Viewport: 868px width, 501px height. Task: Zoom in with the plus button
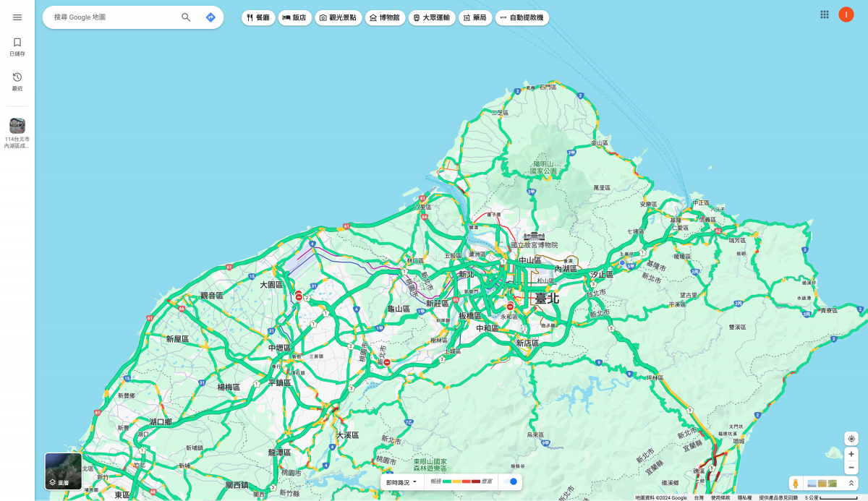851,454
